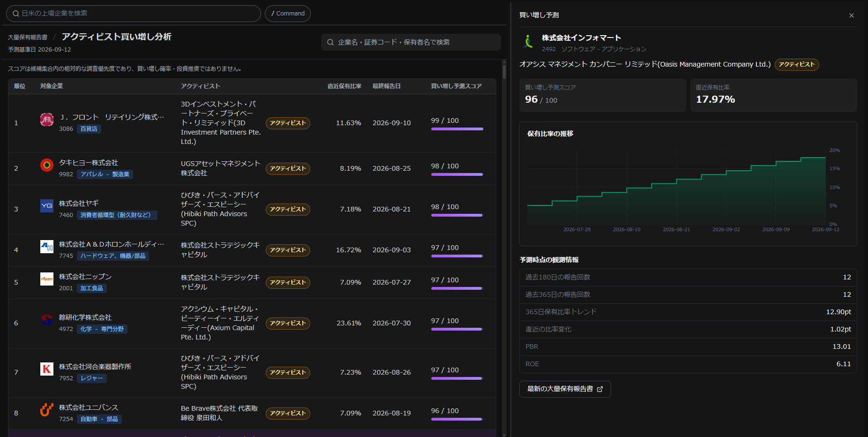Click the search magnifier icon in top bar
This screenshot has width=868, height=437.
16,14
